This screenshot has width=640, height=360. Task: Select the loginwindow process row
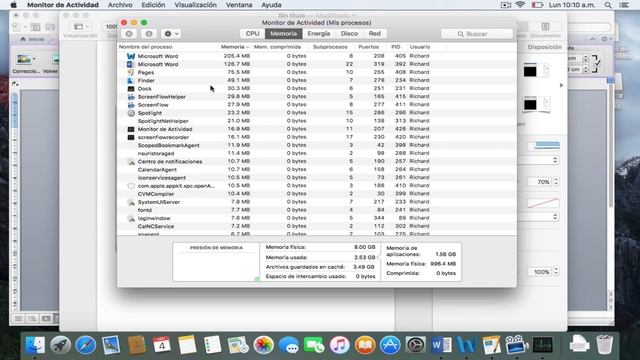point(317,218)
